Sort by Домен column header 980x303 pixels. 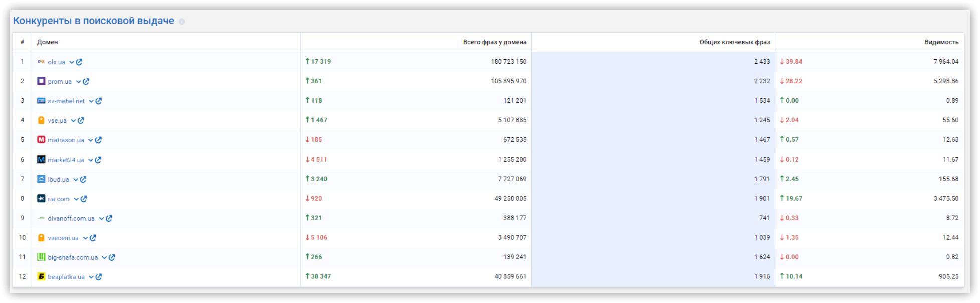tap(48, 42)
